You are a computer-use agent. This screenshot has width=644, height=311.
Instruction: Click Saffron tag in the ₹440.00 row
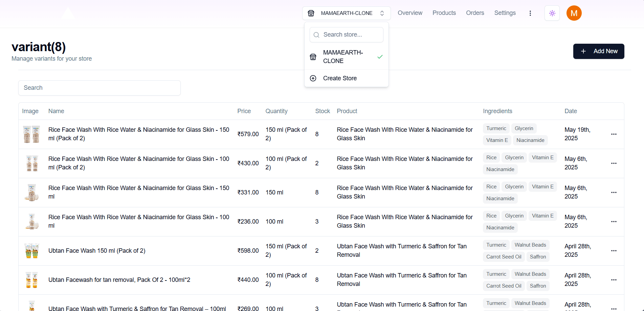[x=538, y=286]
